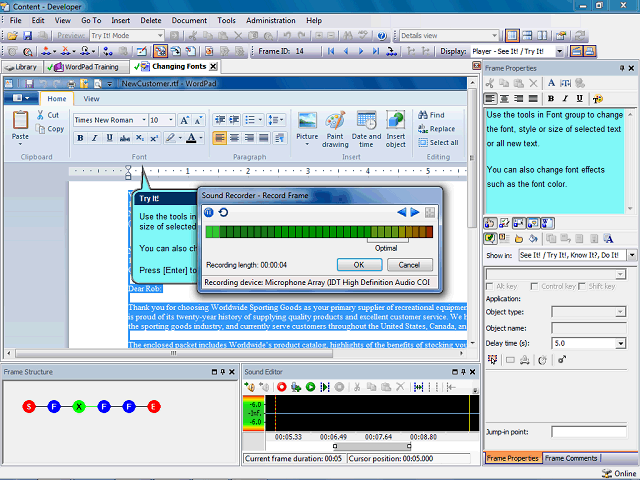Open the Show in dropdown
The image size is (640, 480).
[x=632, y=255]
